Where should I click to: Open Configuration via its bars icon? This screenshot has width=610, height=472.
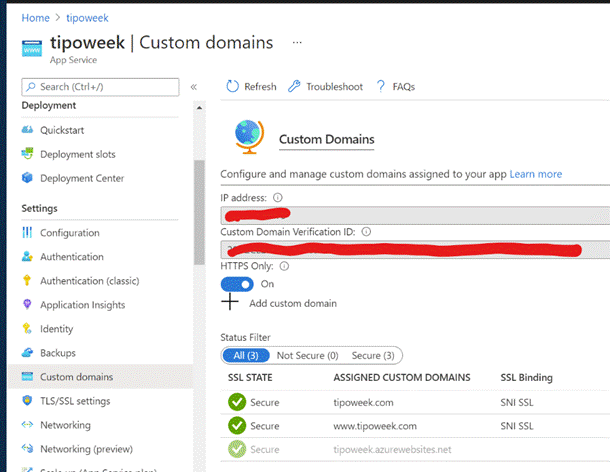(x=27, y=233)
